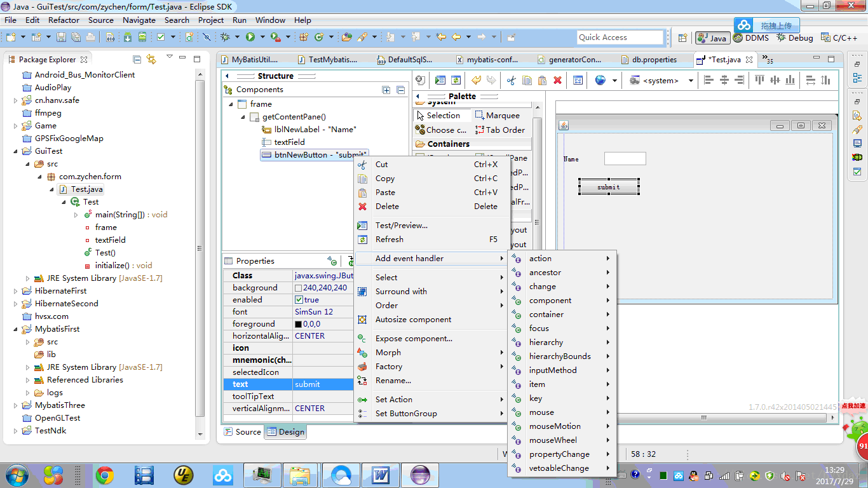Show hidden editor tabs list (35)

(x=768, y=60)
